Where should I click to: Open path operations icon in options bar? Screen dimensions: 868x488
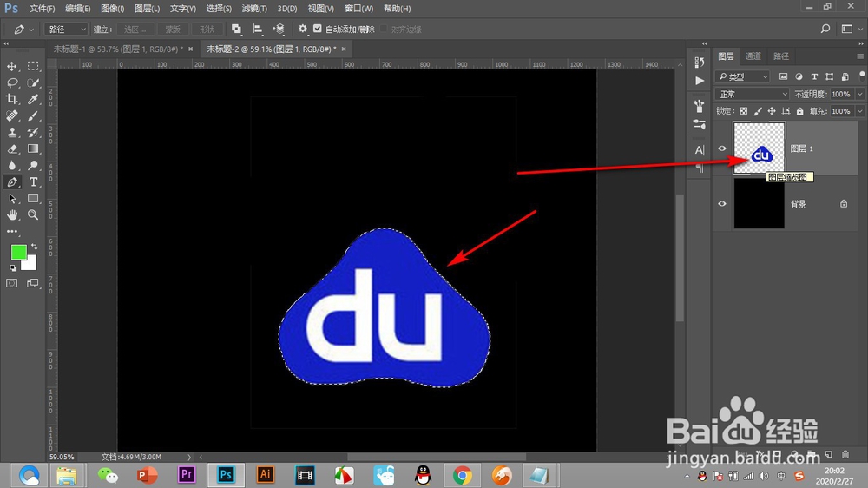236,29
